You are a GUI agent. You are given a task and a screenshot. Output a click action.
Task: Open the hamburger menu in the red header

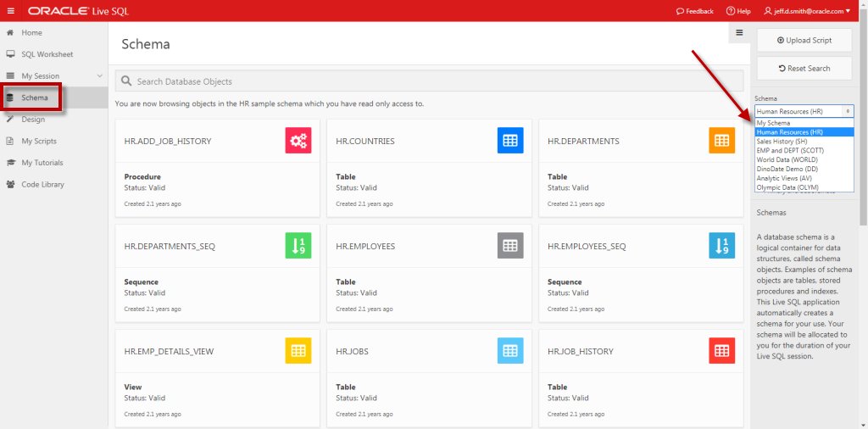pyautogui.click(x=11, y=11)
